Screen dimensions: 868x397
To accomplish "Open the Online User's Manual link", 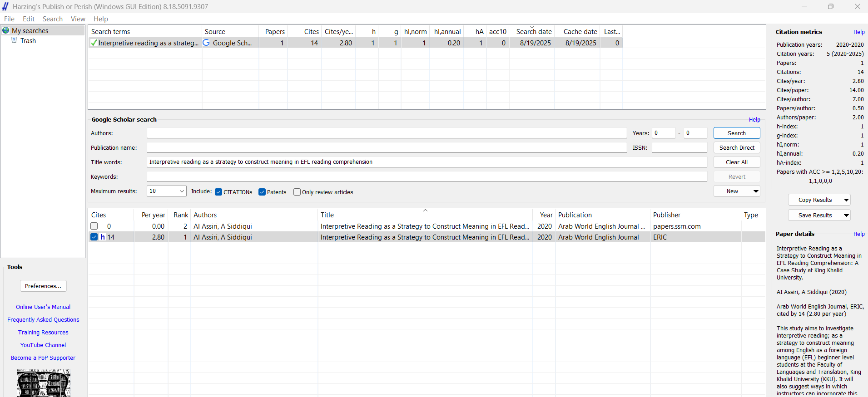I will pyautogui.click(x=43, y=307).
